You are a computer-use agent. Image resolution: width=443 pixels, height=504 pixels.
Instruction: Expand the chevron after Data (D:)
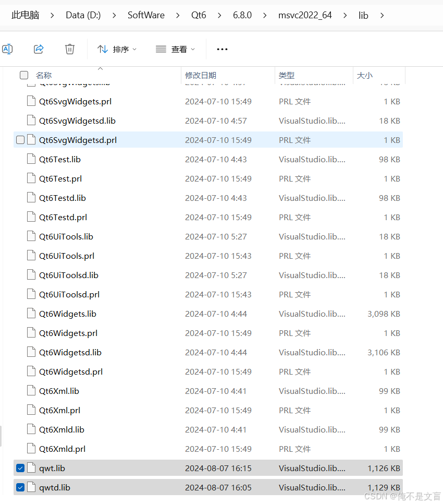coord(114,16)
